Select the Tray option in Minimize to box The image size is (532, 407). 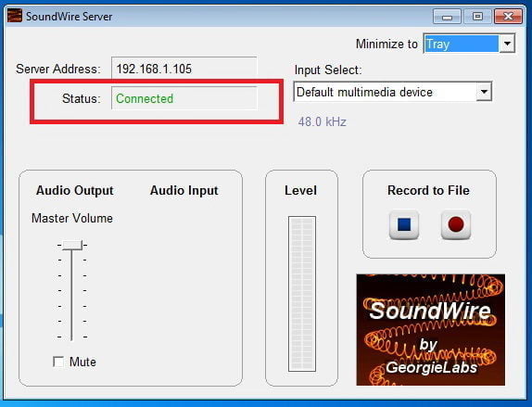tap(462, 44)
